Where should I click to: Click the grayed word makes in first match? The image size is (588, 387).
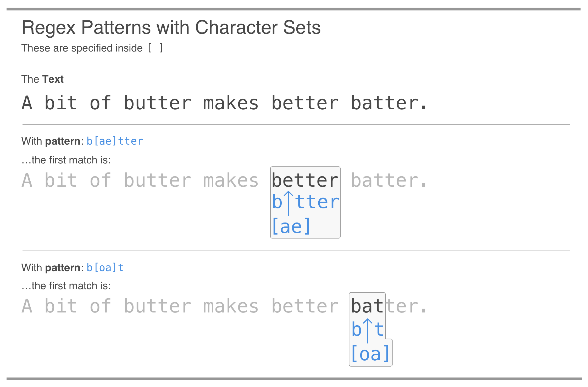pos(231,180)
